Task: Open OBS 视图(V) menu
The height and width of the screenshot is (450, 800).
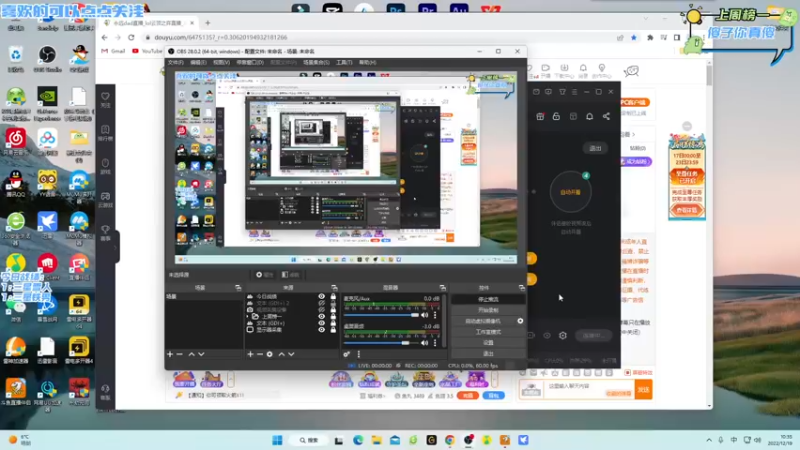Action: pyautogui.click(x=221, y=62)
